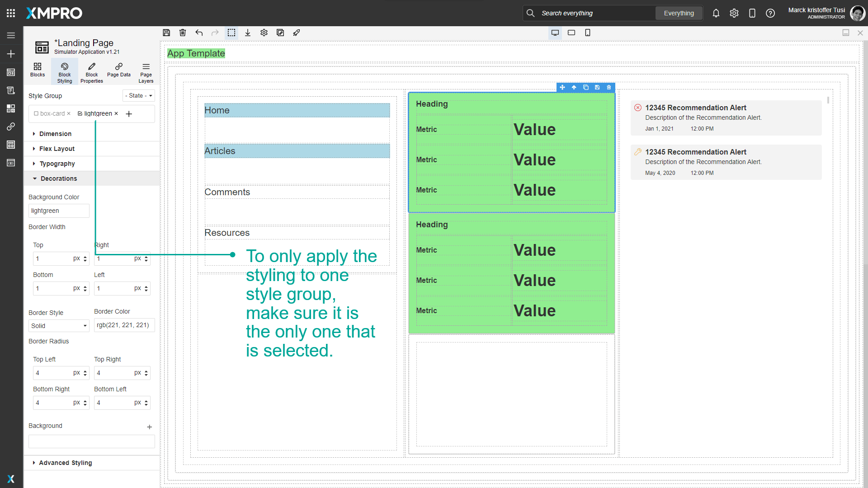The width and height of the screenshot is (868, 488).
Task: Open the Page Layers panel
Action: 146,71
